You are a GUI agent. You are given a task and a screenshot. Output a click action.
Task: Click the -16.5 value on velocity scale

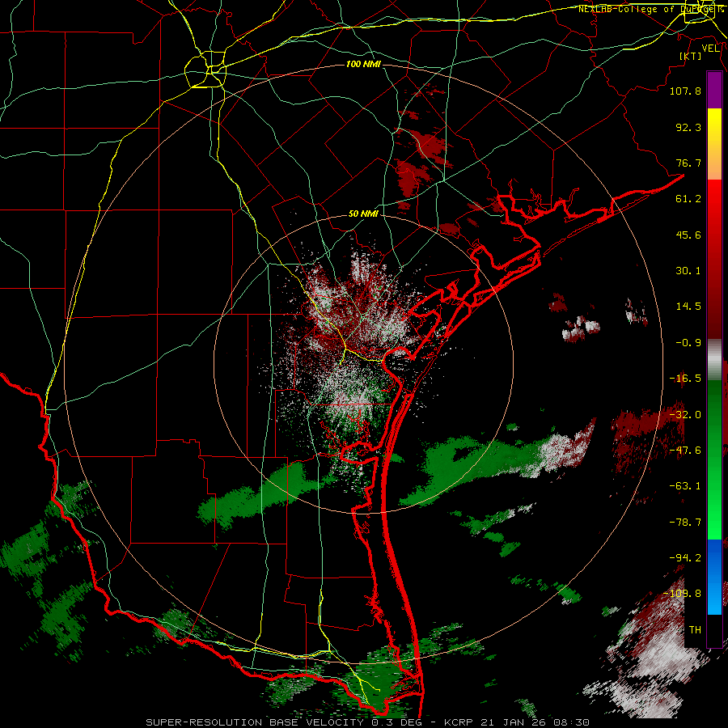[x=685, y=379]
